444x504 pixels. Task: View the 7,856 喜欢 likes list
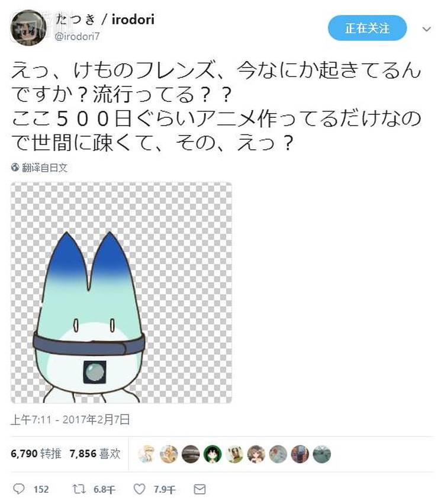(x=95, y=454)
